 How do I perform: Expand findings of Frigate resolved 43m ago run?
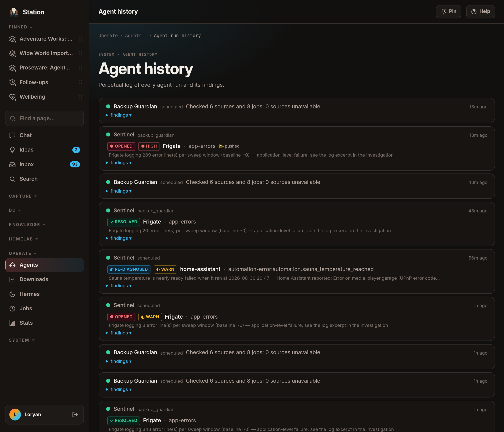coord(119,238)
